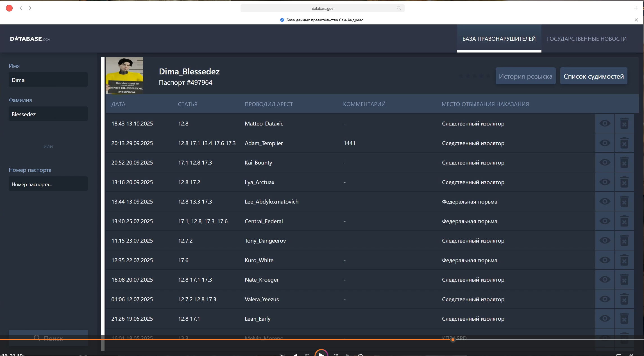
Task: Remove the Kai_Bounty record with trash icon
Action: (x=624, y=163)
